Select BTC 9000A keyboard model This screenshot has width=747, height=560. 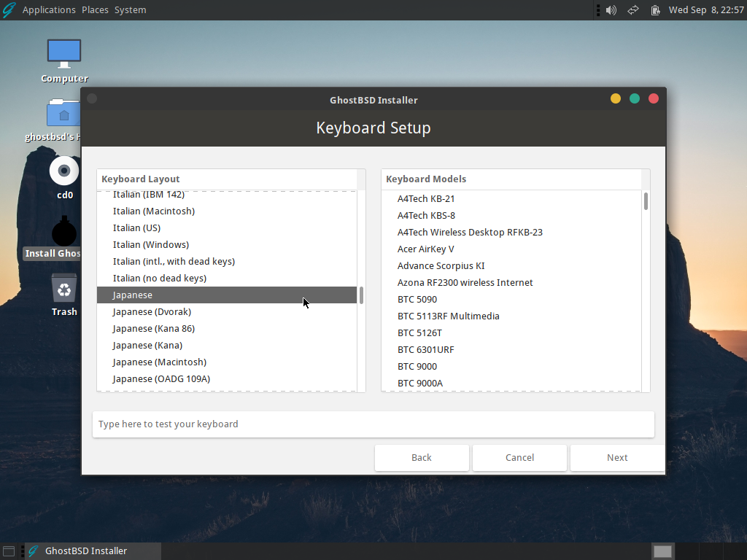pos(511,384)
